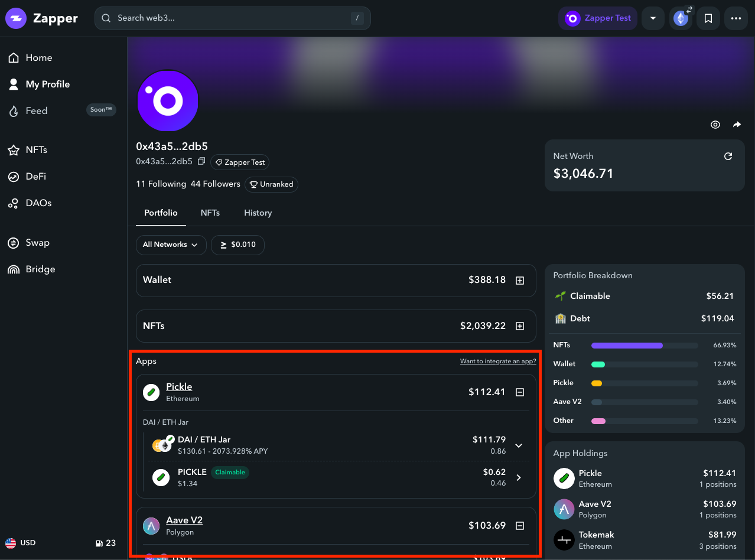The width and height of the screenshot is (755, 560).
Task: Copy the wallet address with the copy icon
Action: point(201,161)
